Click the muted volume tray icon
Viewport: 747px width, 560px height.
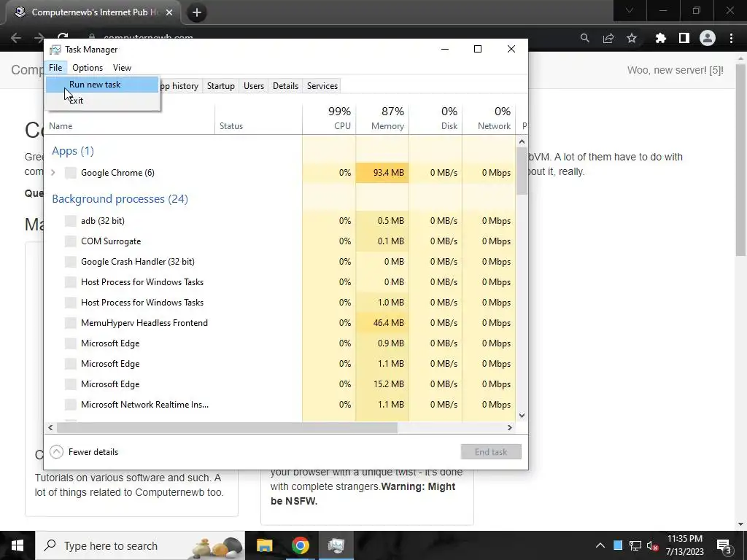click(x=653, y=545)
